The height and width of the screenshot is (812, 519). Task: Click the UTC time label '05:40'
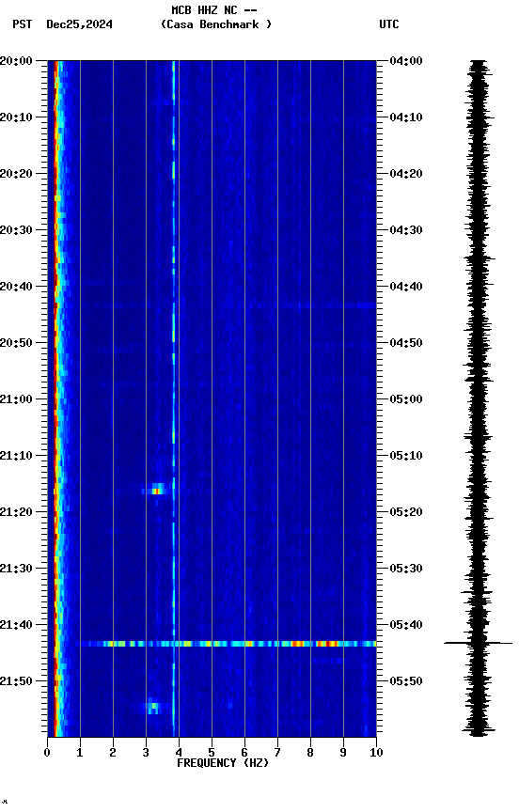[406, 625]
